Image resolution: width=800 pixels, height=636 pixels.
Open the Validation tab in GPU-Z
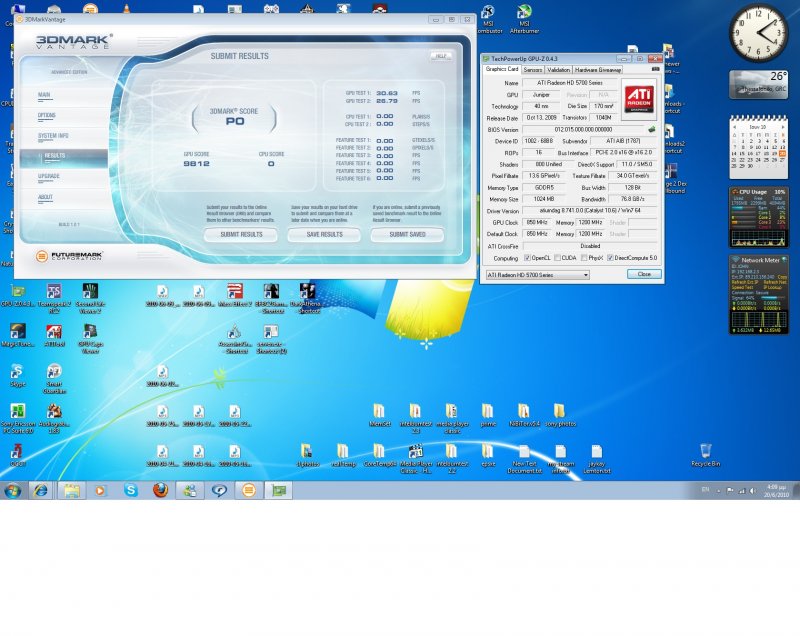(559, 70)
